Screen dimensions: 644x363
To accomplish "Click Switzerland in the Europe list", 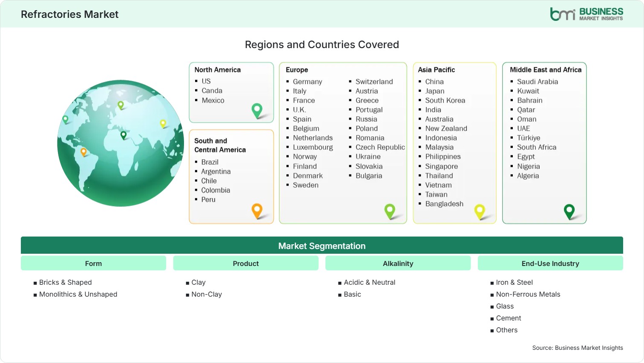I will click(374, 82).
